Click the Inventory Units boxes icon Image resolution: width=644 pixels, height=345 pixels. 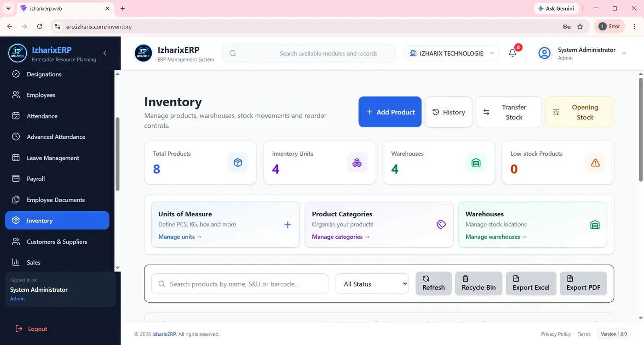357,163
